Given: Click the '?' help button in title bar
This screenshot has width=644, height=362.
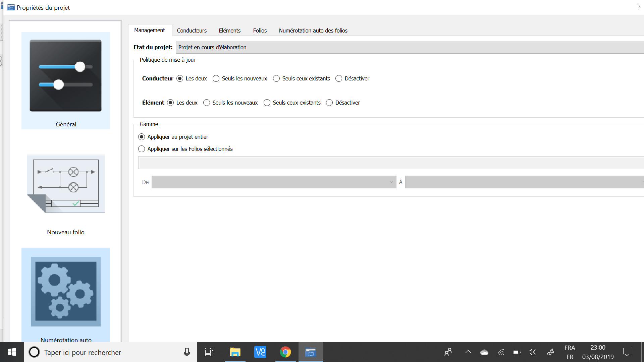Looking at the screenshot, I should coord(639,7).
